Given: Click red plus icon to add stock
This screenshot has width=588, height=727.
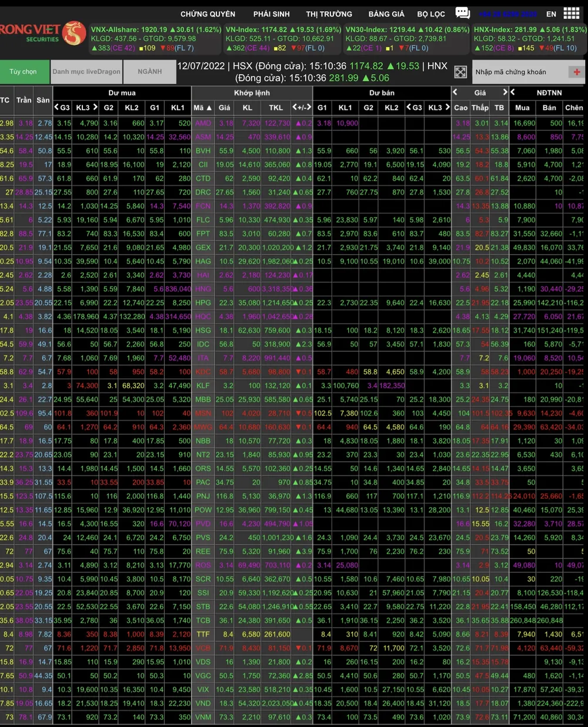Looking at the screenshot, I should coord(576,72).
